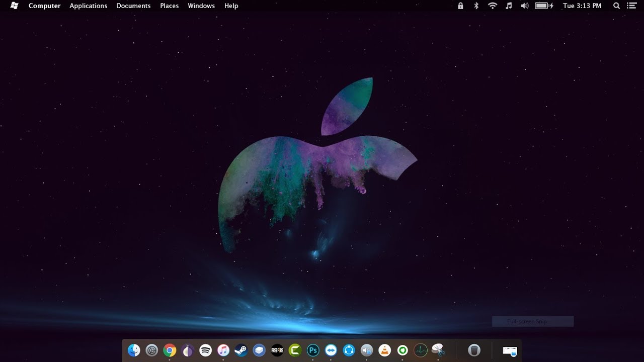Launch VLC media player from dock
This screenshot has width=644, height=362.
pyautogui.click(x=384, y=350)
